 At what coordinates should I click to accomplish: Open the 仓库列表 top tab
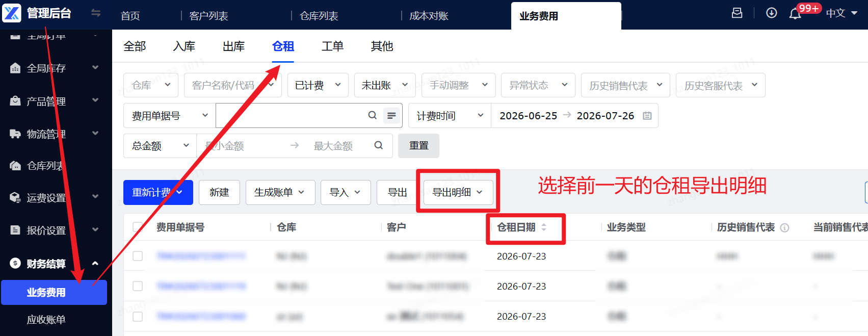point(319,16)
